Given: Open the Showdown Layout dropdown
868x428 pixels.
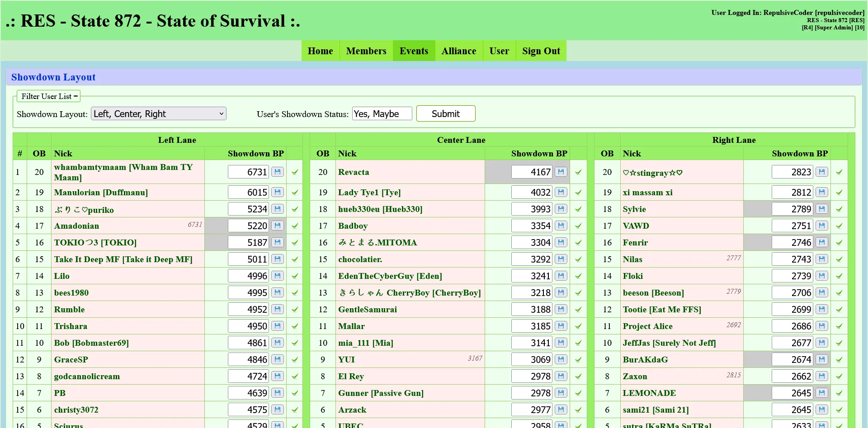Looking at the screenshot, I should (x=159, y=113).
